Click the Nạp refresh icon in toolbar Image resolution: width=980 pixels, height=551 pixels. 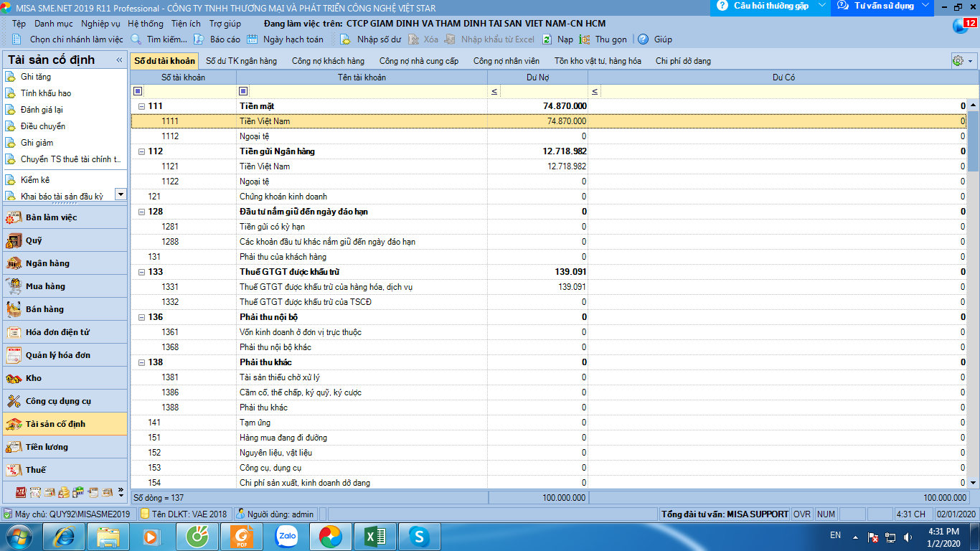547,39
